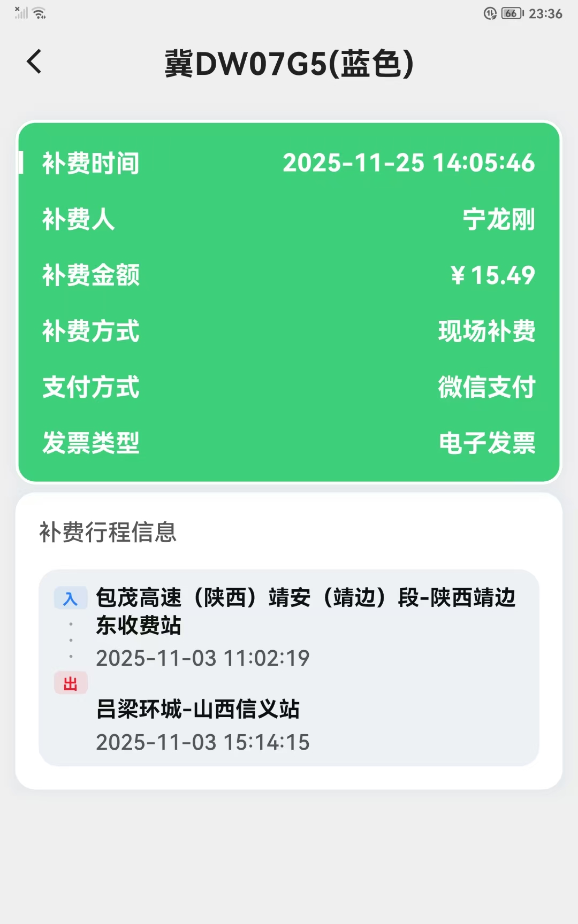Tap the exit time 2025-11-03 15:14:15

pos(203,742)
